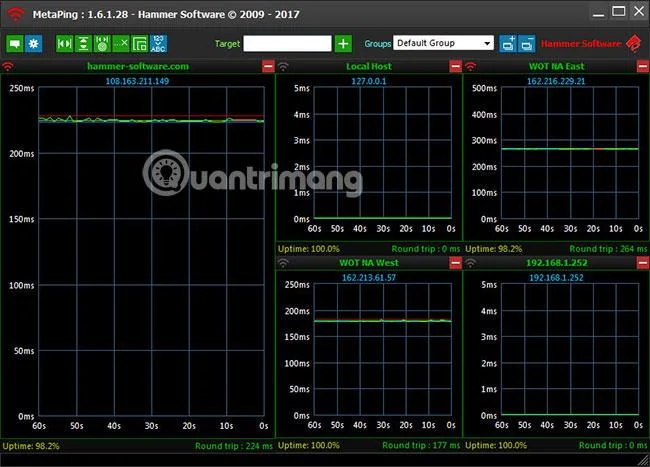This screenshot has width=650, height=467.
Task: Click the hammer-software.com panel title
Action: (x=138, y=66)
